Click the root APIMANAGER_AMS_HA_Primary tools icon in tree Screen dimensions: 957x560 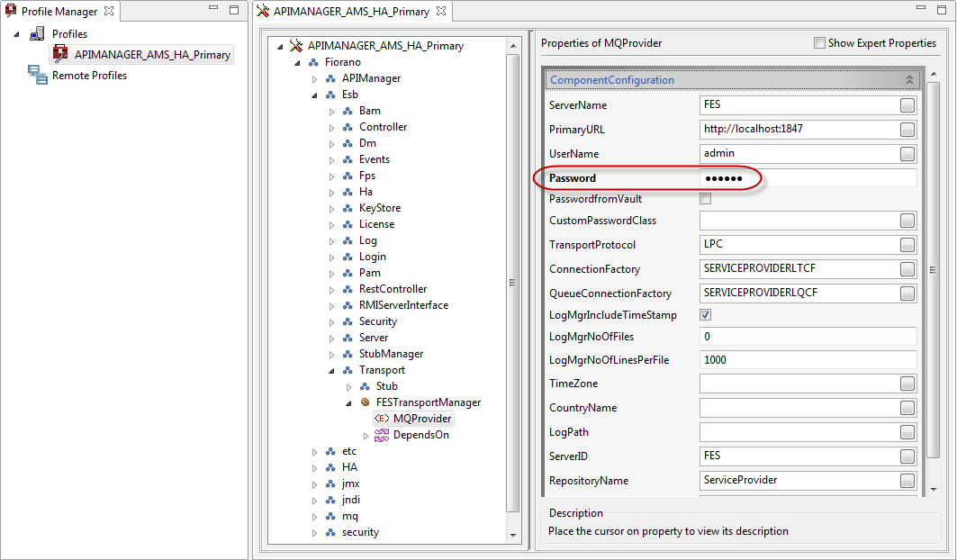296,46
